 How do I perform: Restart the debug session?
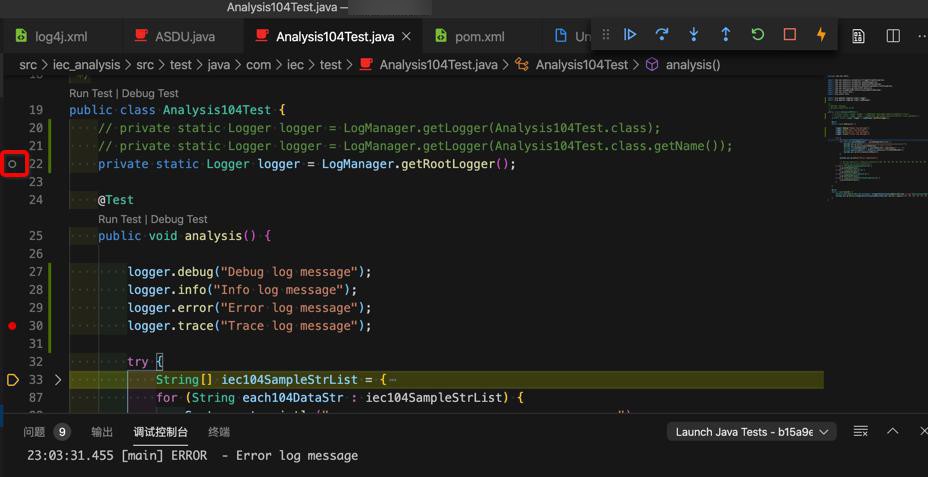click(758, 35)
